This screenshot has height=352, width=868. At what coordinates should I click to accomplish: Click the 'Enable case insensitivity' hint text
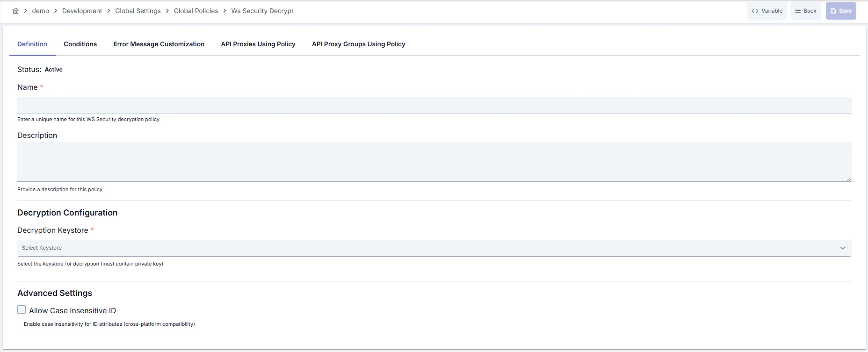(109, 324)
